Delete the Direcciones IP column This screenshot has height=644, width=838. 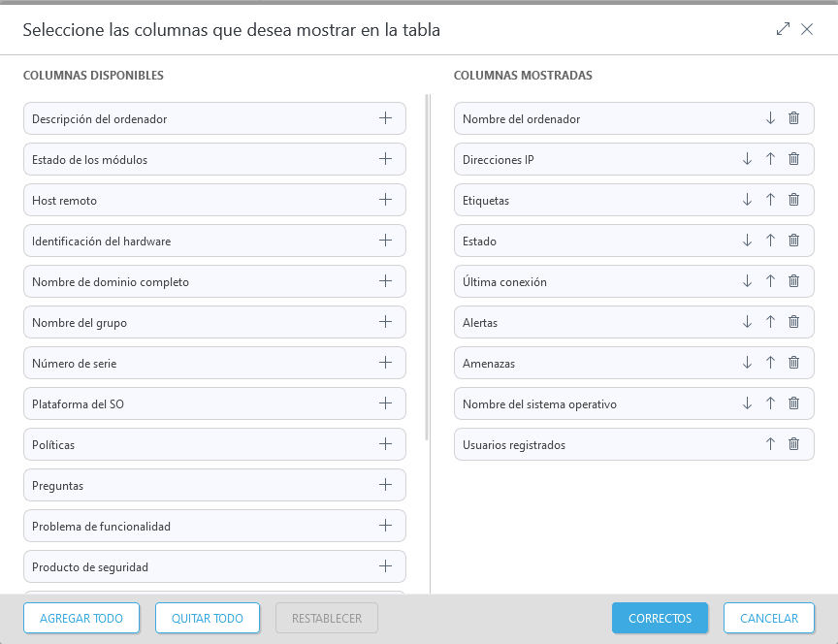(793, 159)
